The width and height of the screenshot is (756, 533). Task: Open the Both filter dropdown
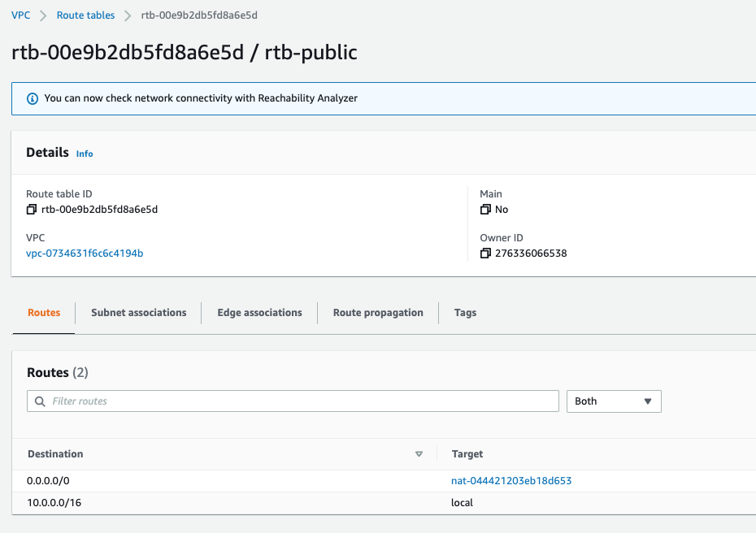613,401
